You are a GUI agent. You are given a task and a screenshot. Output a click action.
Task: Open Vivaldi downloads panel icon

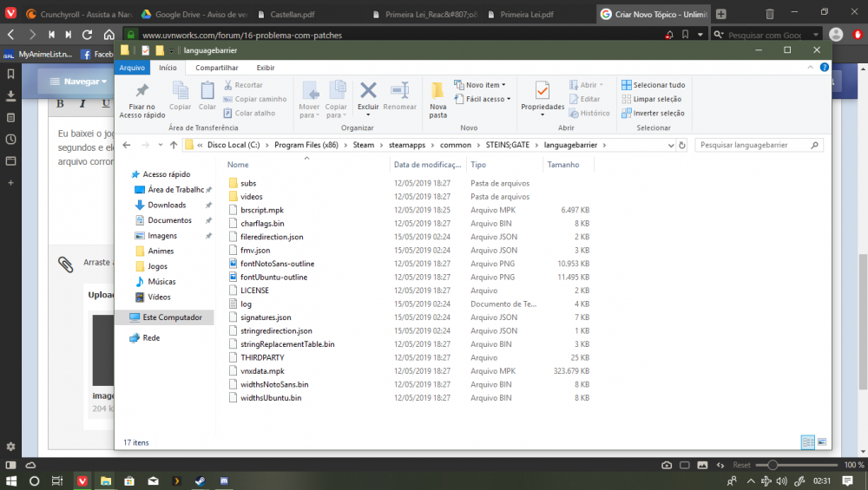pyautogui.click(x=10, y=95)
